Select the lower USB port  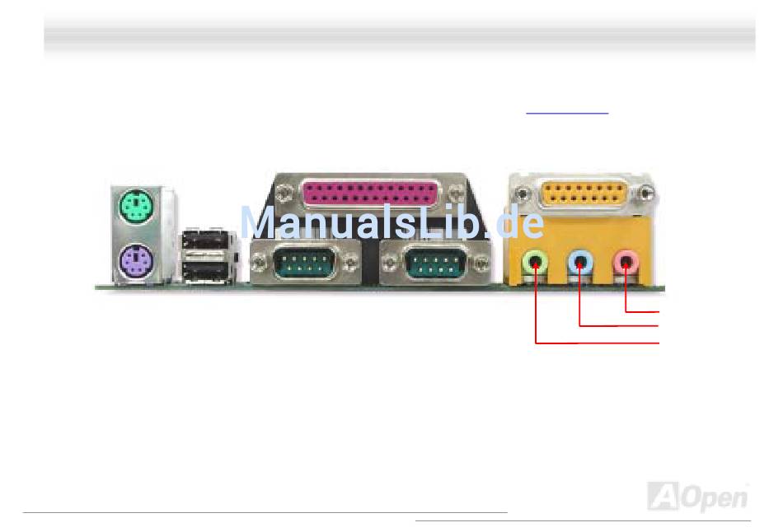pyautogui.click(x=206, y=270)
